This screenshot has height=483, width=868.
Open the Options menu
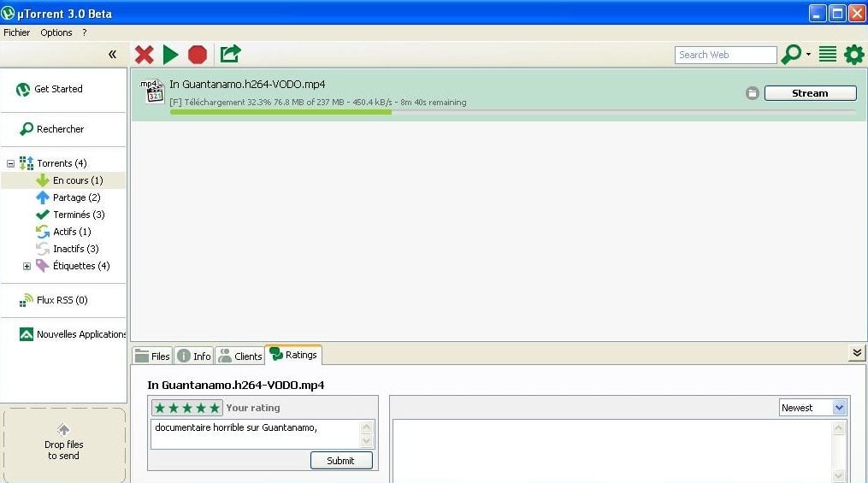tap(56, 32)
